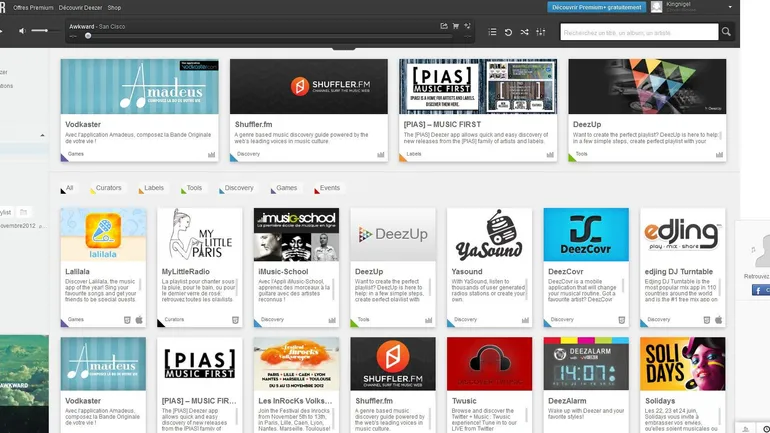Click the share icon in the player
This screenshot has height=433, width=770.
click(443, 25)
